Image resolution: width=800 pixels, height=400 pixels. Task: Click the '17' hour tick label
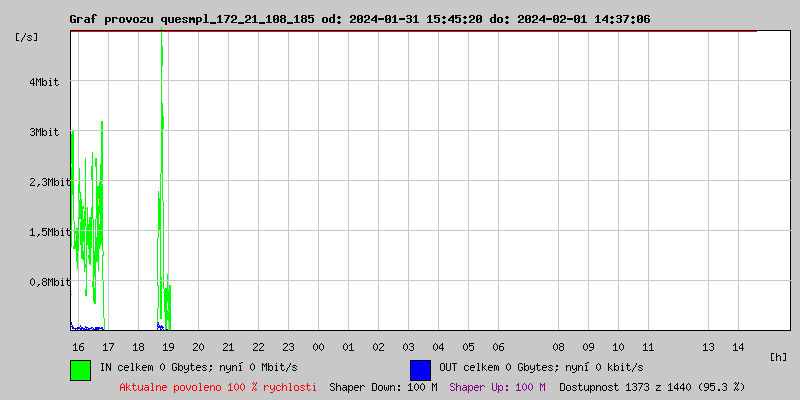point(108,347)
